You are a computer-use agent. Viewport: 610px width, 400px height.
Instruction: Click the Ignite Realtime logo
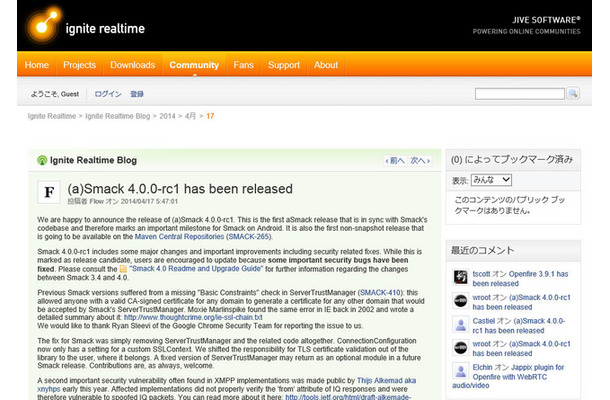pos(85,25)
